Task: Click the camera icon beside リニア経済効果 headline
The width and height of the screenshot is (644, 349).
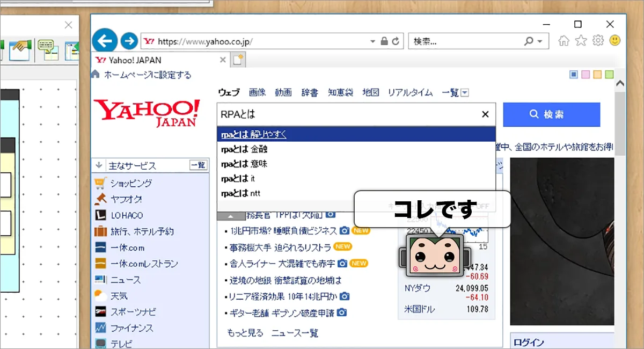Action: pos(345,296)
